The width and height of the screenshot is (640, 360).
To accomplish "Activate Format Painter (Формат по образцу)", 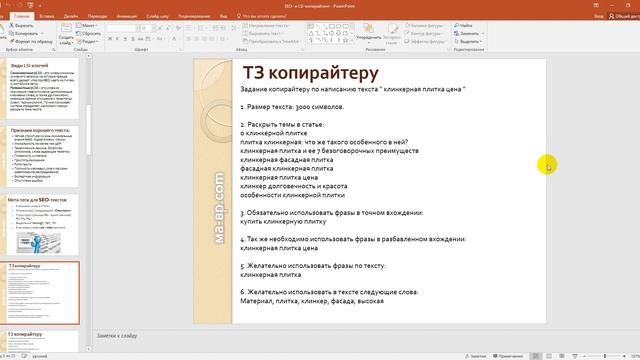I will 31,41.
